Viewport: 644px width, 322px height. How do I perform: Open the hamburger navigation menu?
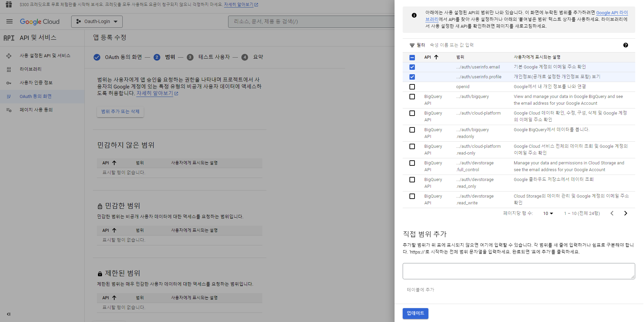[9, 21]
